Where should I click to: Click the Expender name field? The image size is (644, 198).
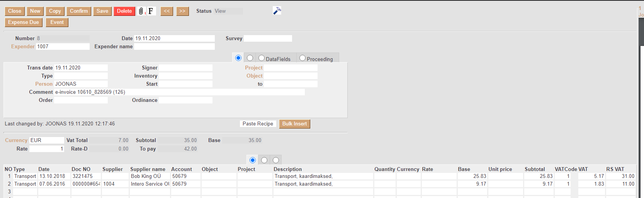pyautogui.click(x=174, y=46)
